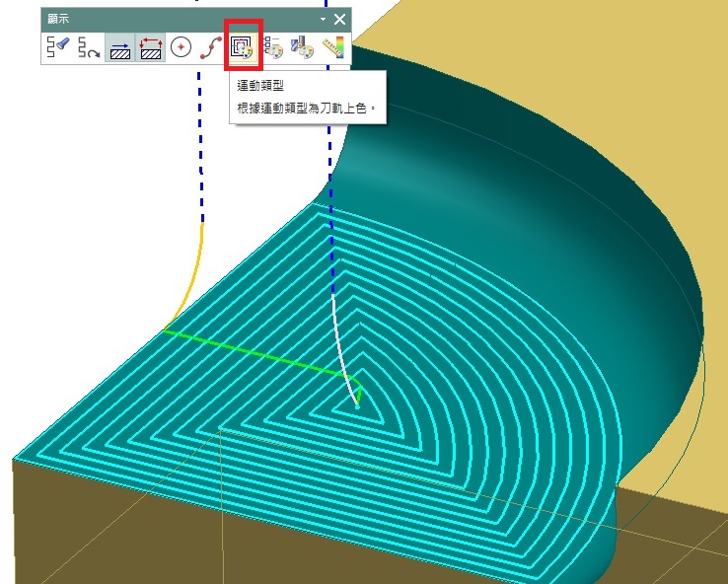
Task: Click the replay tool path icon
Action: click(x=89, y=47)
